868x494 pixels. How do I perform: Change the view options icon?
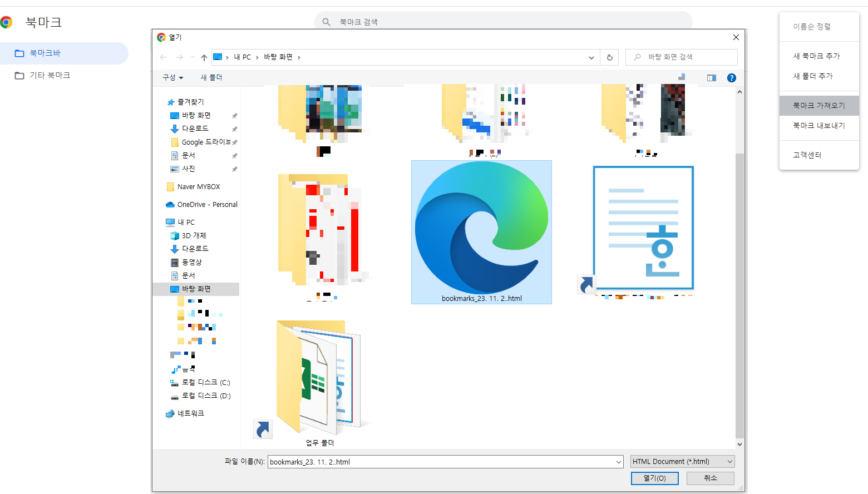(682, 77)
